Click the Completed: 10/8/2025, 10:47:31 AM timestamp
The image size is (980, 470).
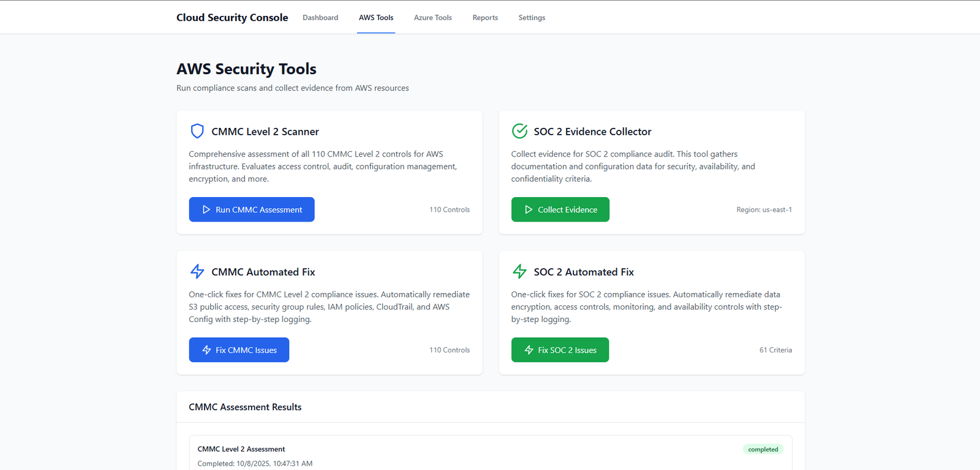[x=255, y=464]
